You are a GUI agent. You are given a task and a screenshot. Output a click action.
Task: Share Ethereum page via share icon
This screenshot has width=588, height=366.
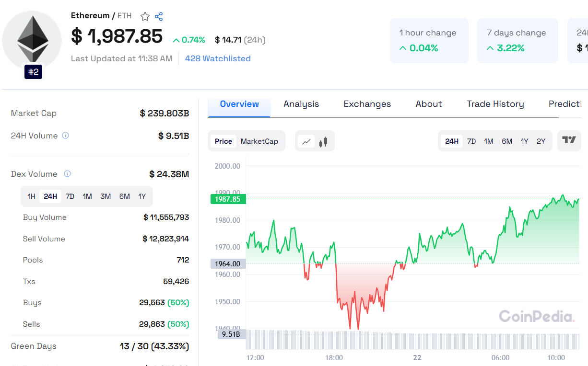click(159, 17)
